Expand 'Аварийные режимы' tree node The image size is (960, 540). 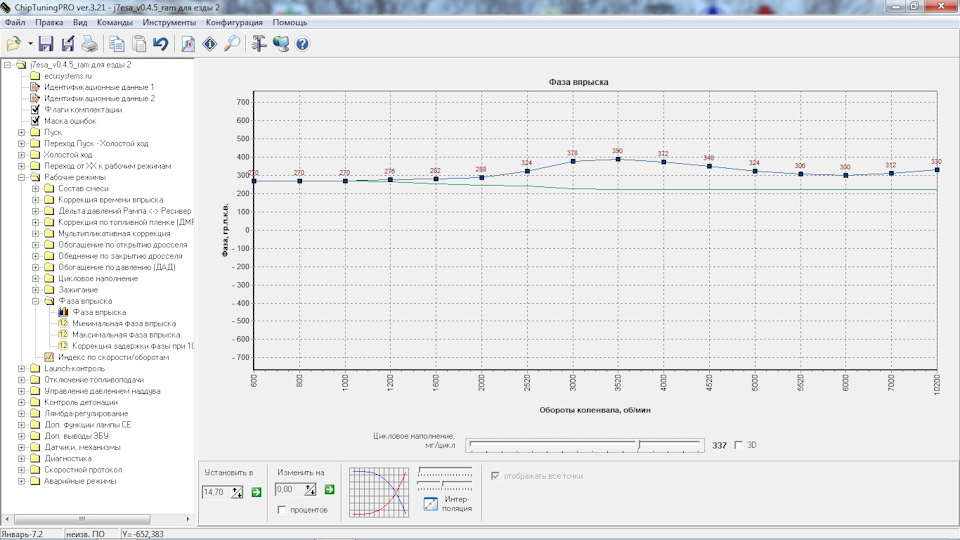point(21,481)
